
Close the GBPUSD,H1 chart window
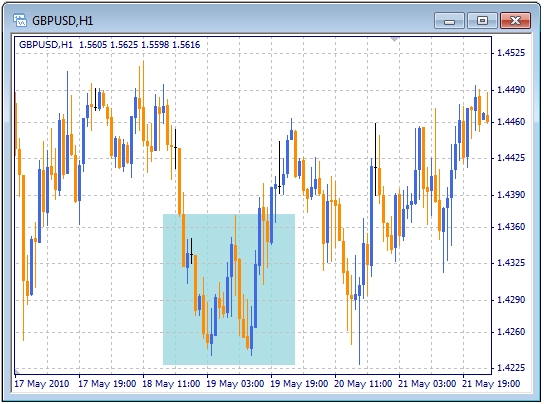[x=515, y=21]
